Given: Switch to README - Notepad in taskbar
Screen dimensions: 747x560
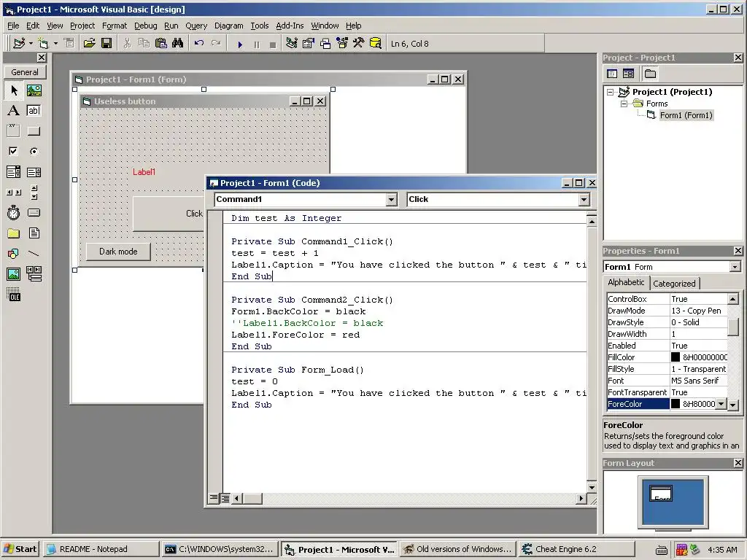Looking at the screenshot, I should 101,549.
